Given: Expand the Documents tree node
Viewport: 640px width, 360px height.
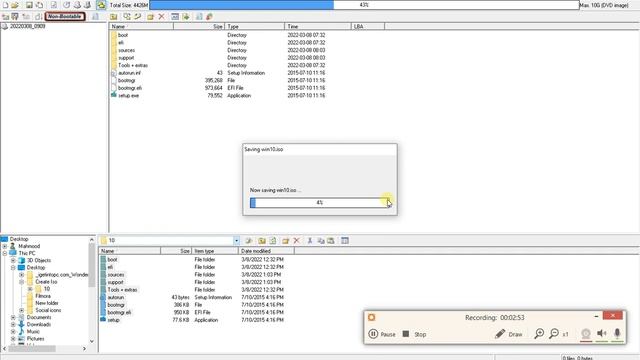Looking at the screenshot, I should (13, 317).
